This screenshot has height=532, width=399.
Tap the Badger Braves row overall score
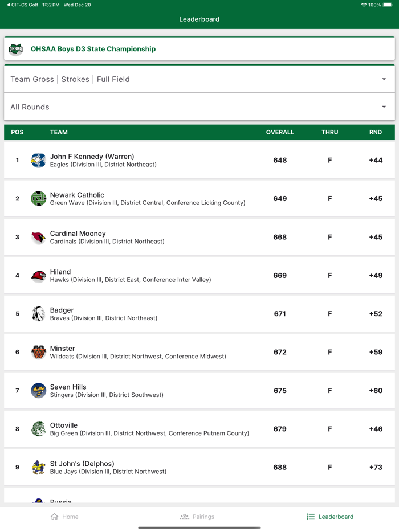click(280, 314)
